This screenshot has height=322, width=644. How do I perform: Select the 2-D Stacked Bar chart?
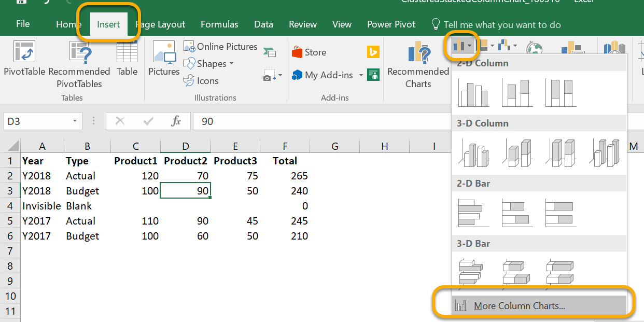click(x=517, y=213)
